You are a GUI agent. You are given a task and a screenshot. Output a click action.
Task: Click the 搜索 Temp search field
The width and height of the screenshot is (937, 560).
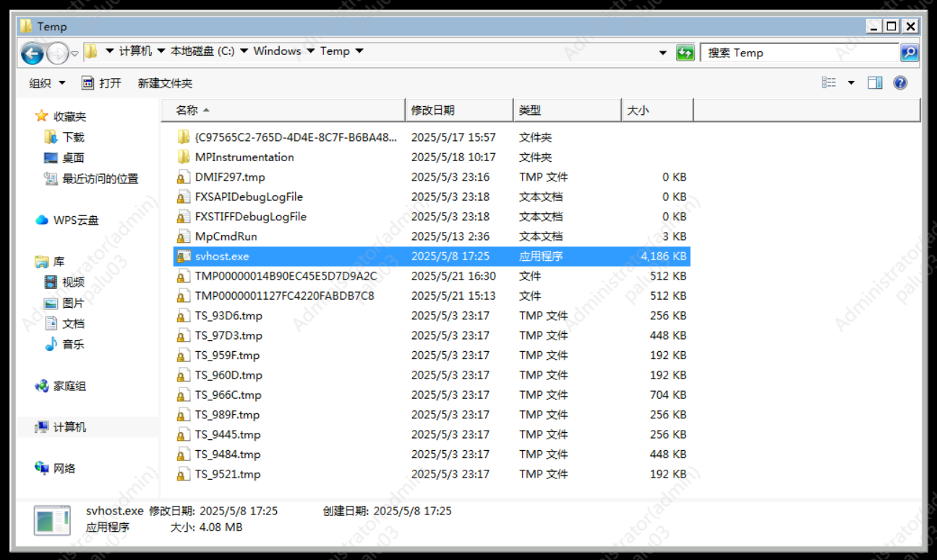pyautogui.click(x=799, y=53)
